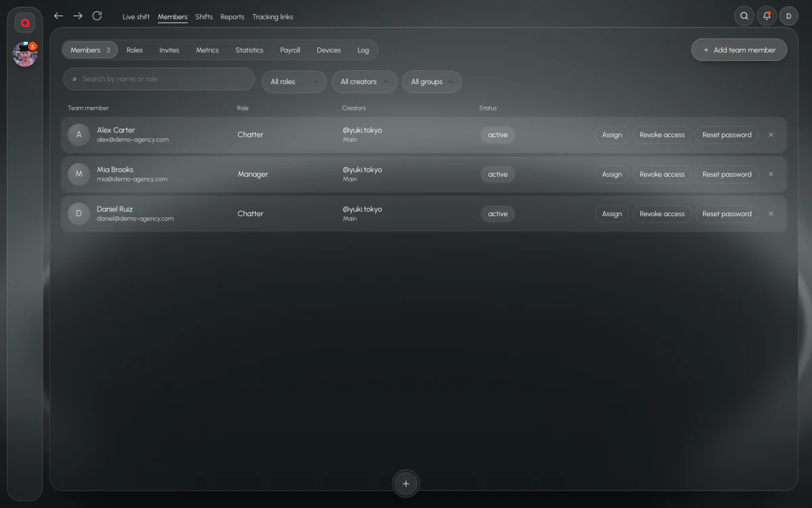Click Revoke access for Alex Carter
Image resolution: width=812 pixels, height=508 pixels.
click(662, 135)
